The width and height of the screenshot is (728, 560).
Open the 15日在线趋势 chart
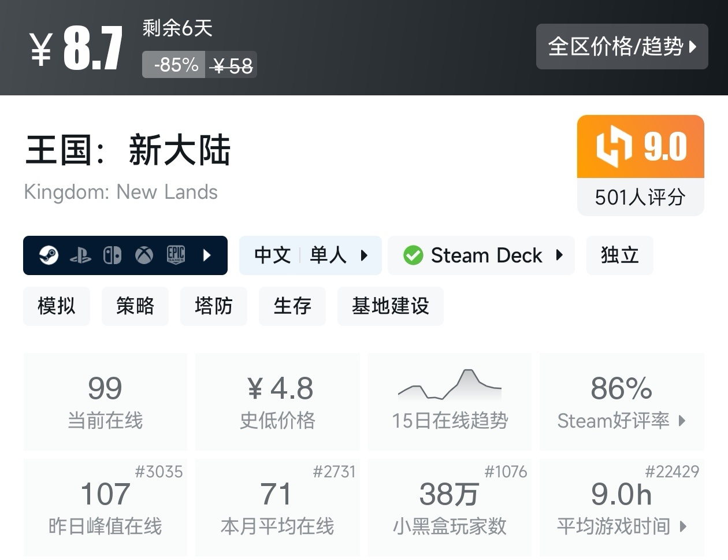[450, 401]
